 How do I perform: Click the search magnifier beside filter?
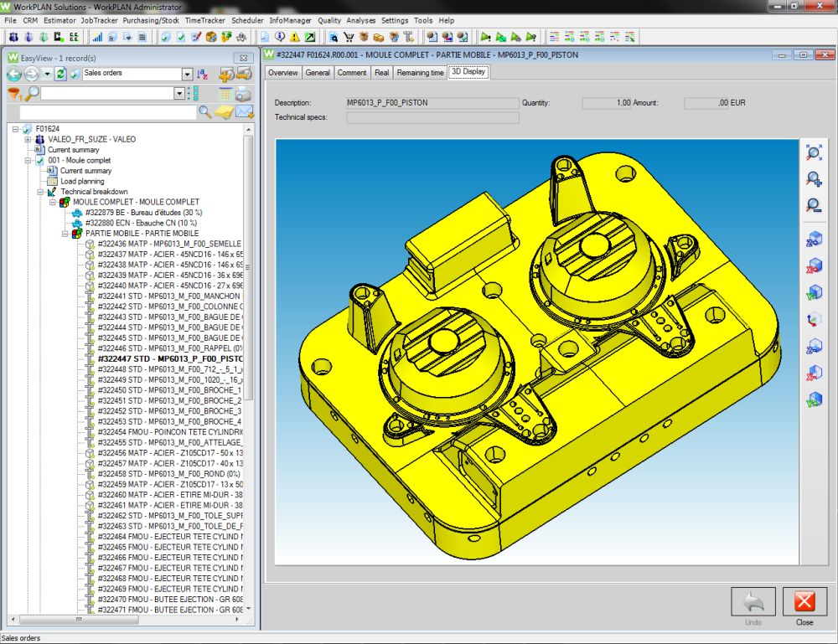click(x=32, y=94)
